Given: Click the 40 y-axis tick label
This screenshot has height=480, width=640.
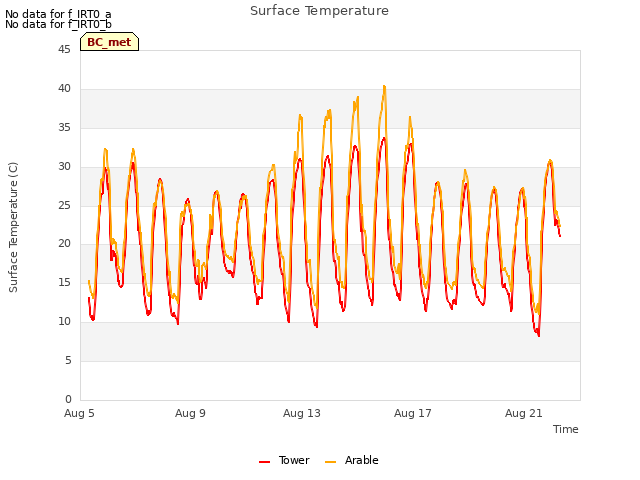Looking at the screenshot, I should click(64, 89).
